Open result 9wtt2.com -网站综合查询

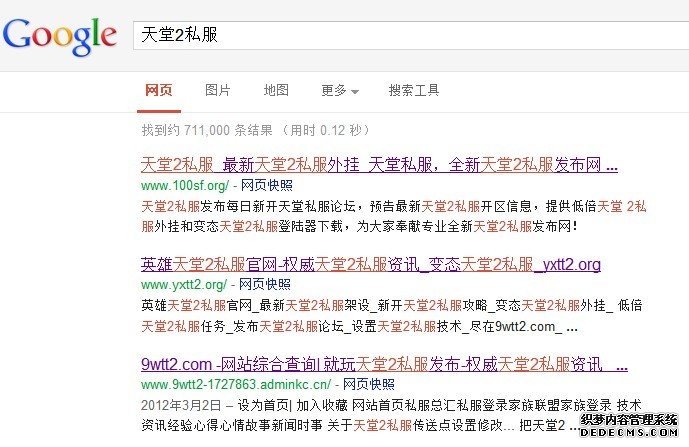pos(384,364)
